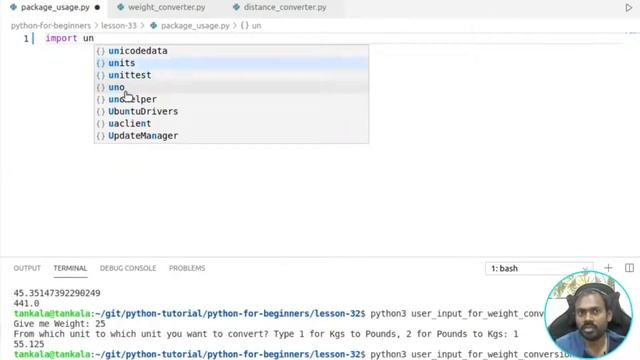The height and width of the screenshot is (360, 640).
Task: Click module icon beside unicodedata suggestion
Action: pos(101,51)
